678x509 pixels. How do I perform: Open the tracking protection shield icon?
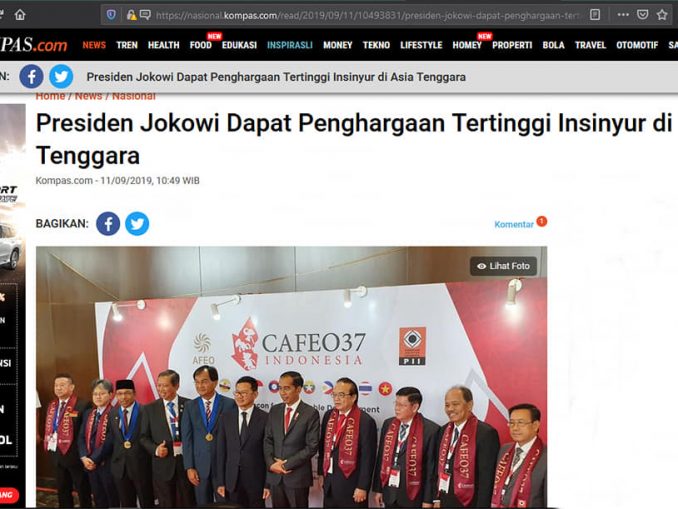[111, 15]
